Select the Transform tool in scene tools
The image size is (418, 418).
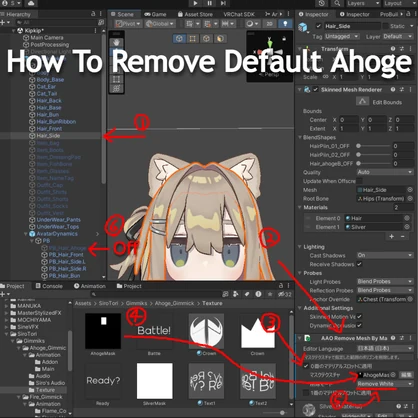116,89
